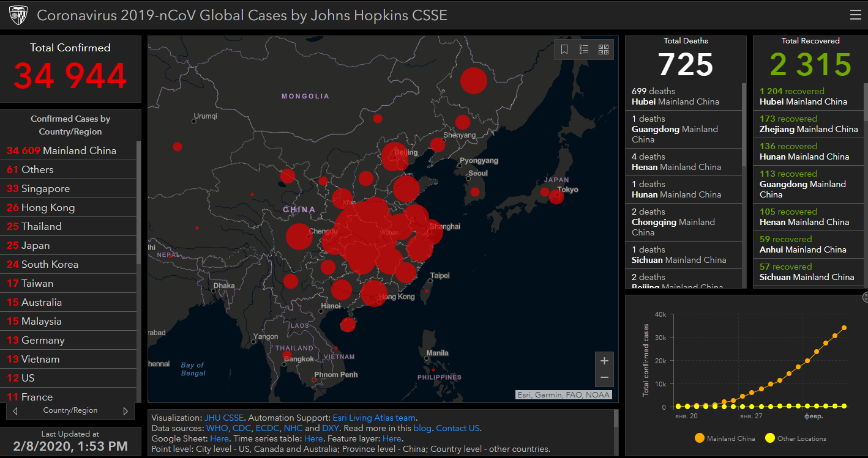The width and height of the screenshot is (868, 458).
Task: Select Taiwan in country list
Action: click(x=68, y=283)
